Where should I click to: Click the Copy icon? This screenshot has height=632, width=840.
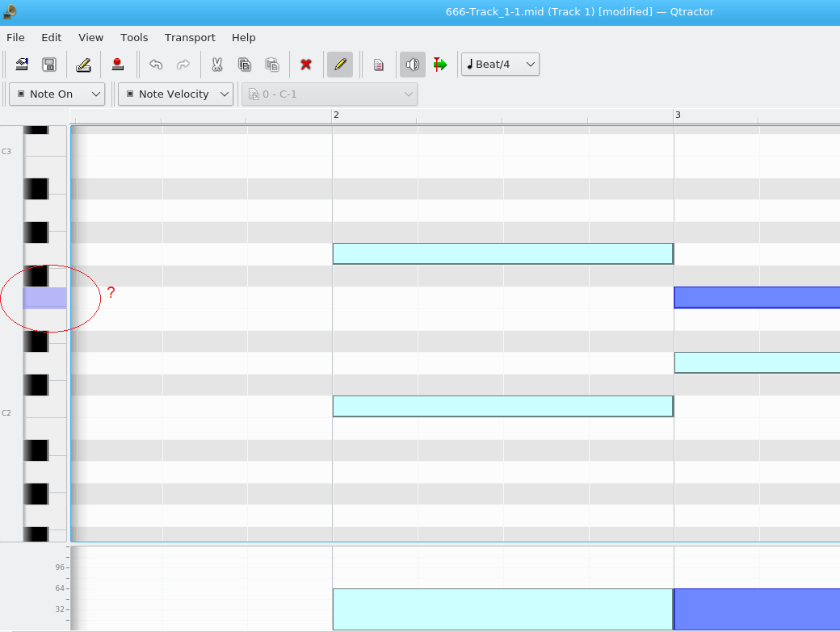click(245, 65)
